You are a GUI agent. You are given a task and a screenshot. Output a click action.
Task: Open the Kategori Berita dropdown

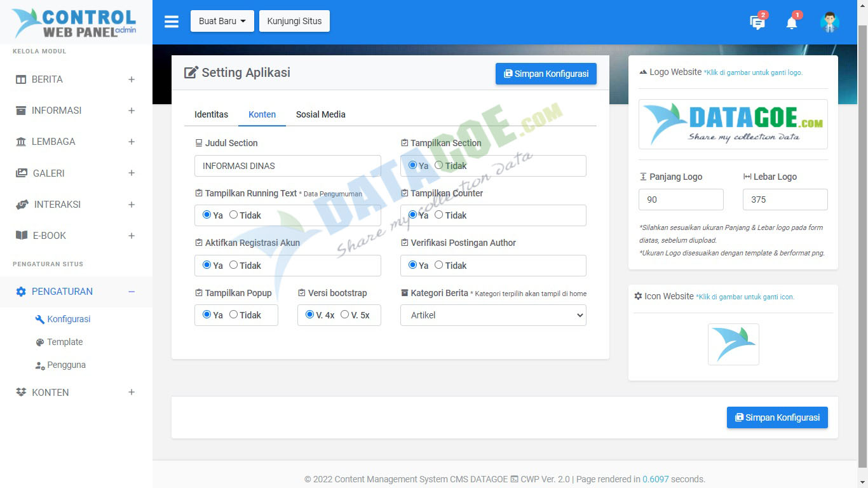click(x=492, y=315)
